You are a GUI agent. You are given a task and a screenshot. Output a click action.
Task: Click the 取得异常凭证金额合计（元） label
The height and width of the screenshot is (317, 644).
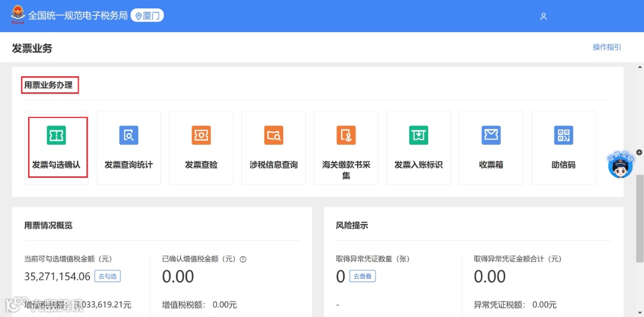tap(518, 259)
